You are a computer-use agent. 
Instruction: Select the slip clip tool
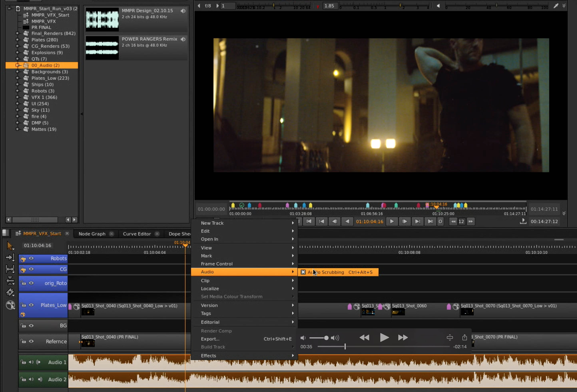coord(10,269)
